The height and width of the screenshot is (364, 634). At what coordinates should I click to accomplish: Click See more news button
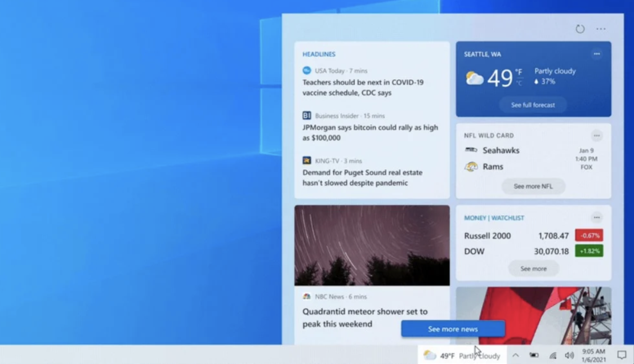tap(452, 329)
